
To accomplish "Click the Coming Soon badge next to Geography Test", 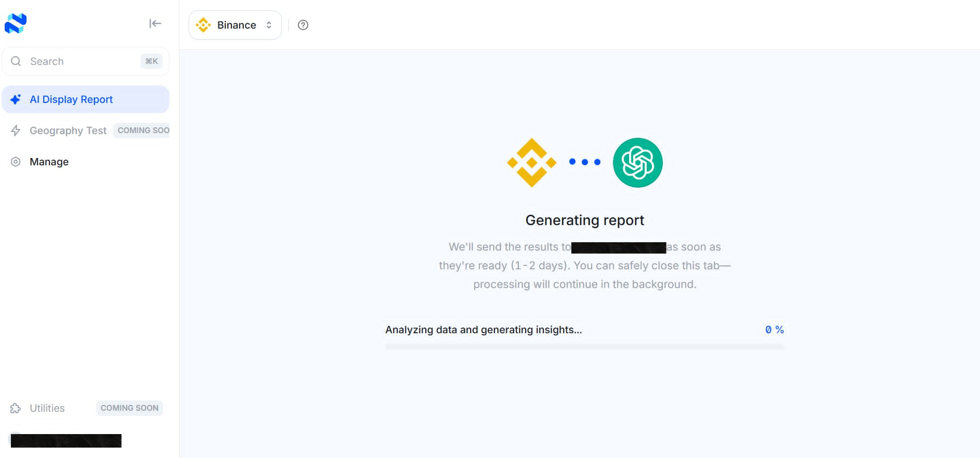I will point(141,130).
